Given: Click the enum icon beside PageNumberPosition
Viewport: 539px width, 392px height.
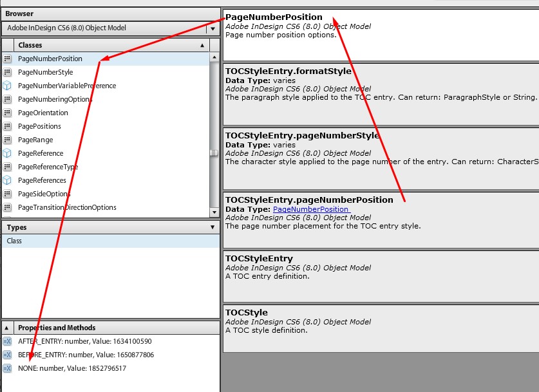Looking at the screenshot, I should [7, 59].
